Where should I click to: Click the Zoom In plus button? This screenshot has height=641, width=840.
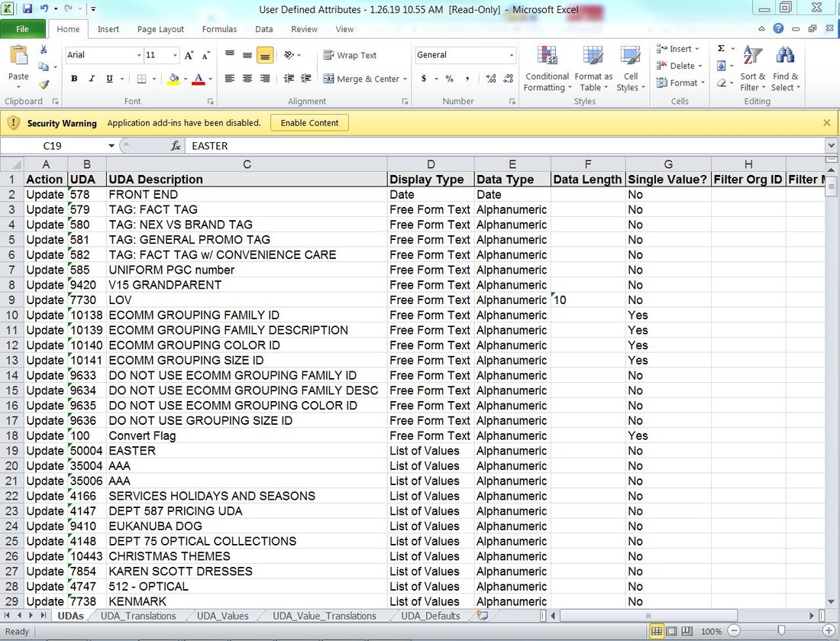pyautogui.click(x=829, y=631)
